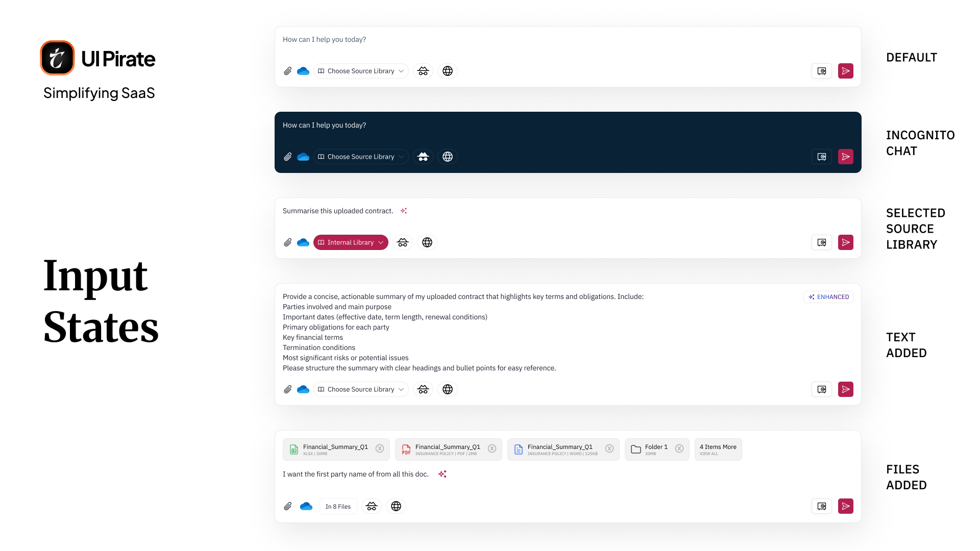
Task: Click the cloud icon in the Incognito chat input
Action: (303, 157)
